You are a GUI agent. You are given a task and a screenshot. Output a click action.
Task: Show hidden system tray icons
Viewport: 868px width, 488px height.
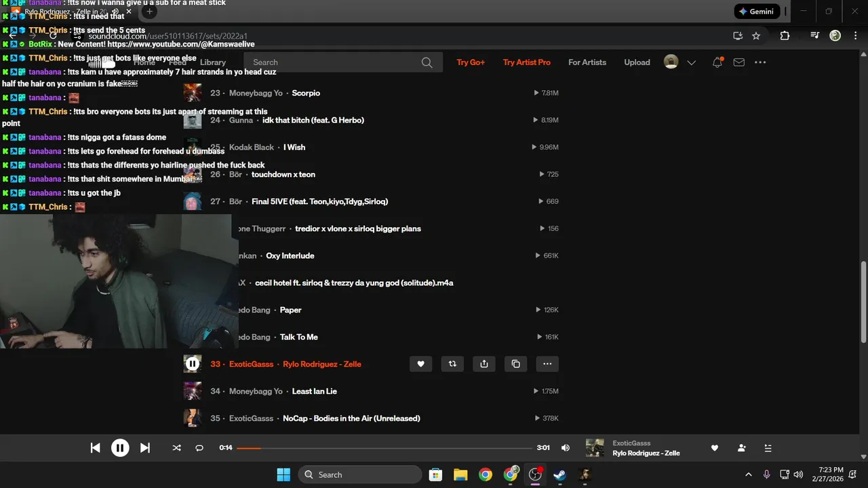[749, 474]
